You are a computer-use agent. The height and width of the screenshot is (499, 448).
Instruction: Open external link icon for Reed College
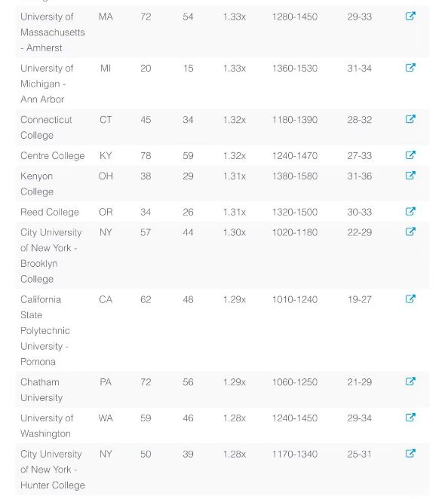pyautogui.click(x=410, y=211)
